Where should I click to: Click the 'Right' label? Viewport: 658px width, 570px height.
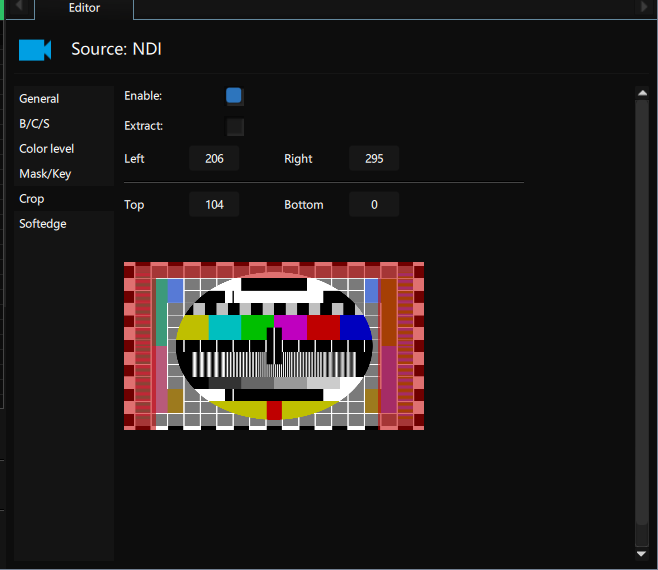[298, 159]
